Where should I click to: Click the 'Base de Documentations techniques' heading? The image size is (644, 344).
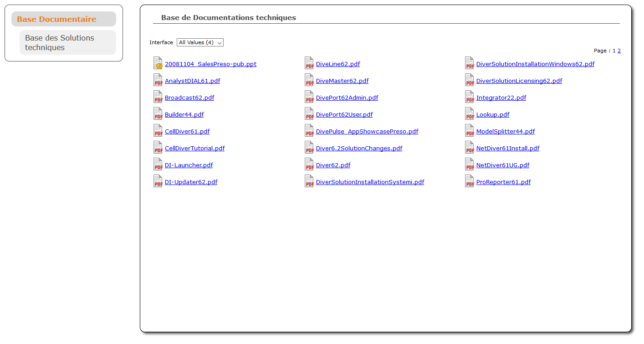point(229,18)
